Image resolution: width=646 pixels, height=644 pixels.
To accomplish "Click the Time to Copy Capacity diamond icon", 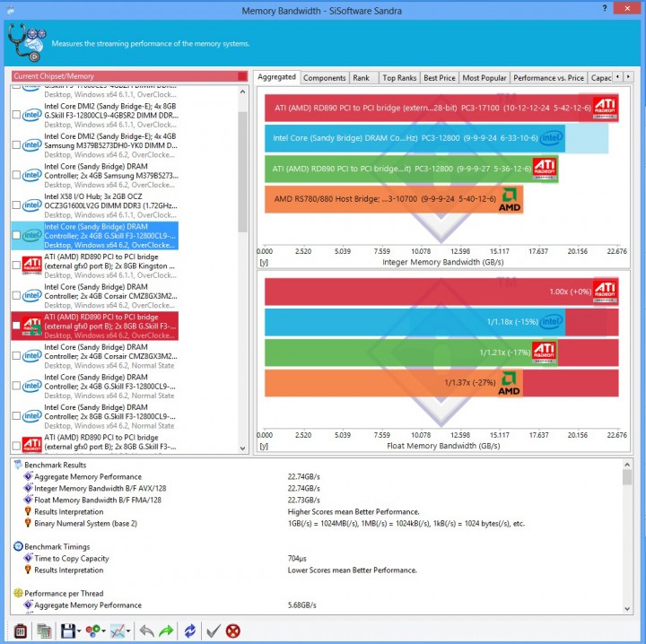I will tap(28, 558).
